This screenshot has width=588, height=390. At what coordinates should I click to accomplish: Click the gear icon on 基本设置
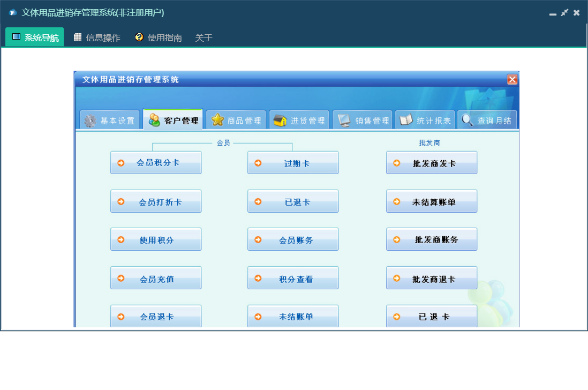[x=90, y=121]
